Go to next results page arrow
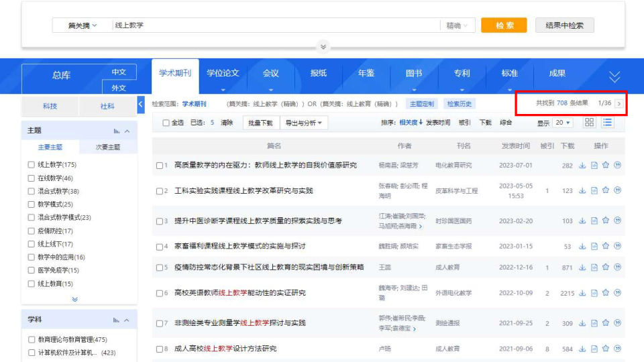Viewport: 644px width, 362px height. click(x=619, y=103)
